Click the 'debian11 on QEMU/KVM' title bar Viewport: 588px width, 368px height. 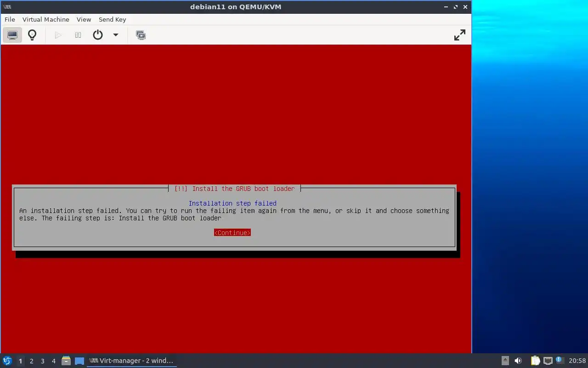[236, 7]
